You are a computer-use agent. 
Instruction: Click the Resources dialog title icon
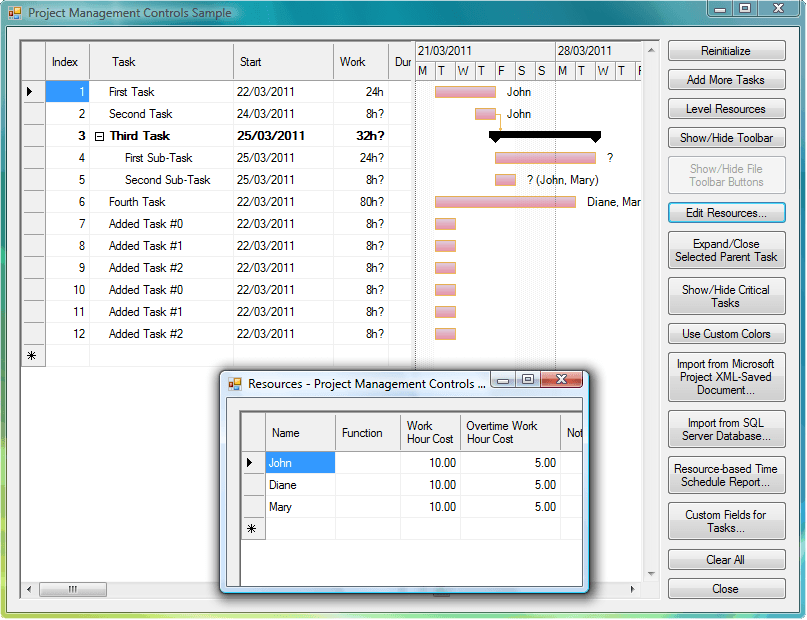[235, 384]
